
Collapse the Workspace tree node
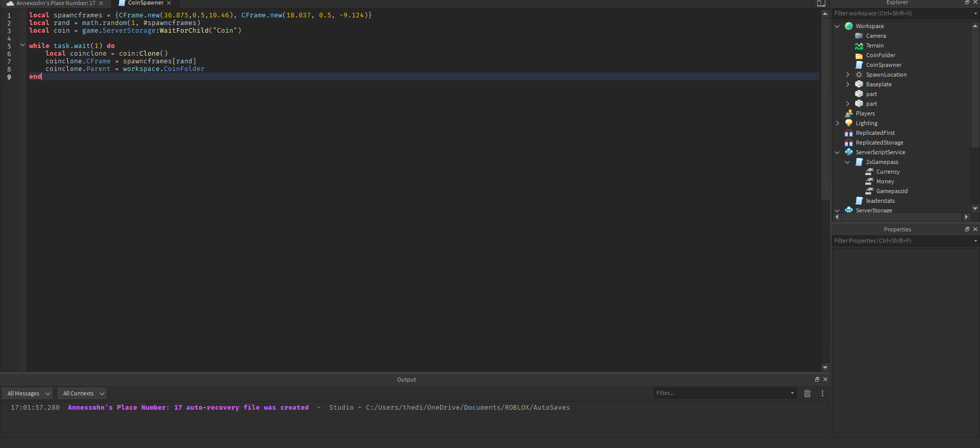click(x=837, y=26)
